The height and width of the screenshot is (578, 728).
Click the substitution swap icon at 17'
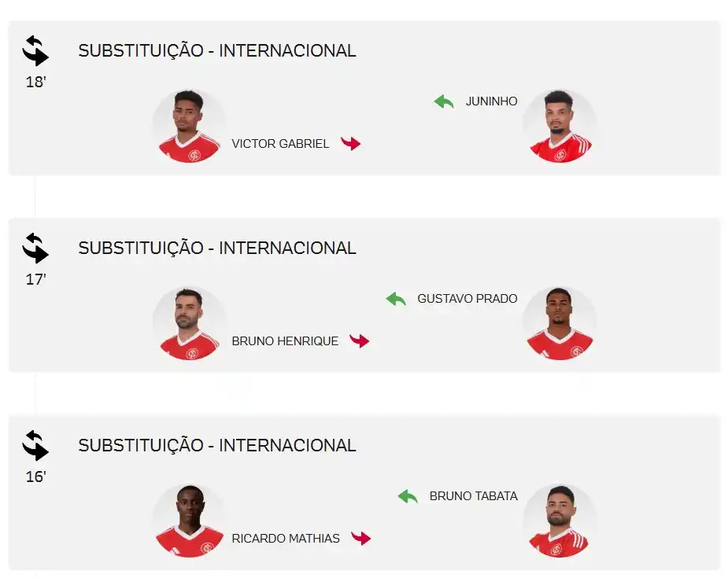click(35, 249)
